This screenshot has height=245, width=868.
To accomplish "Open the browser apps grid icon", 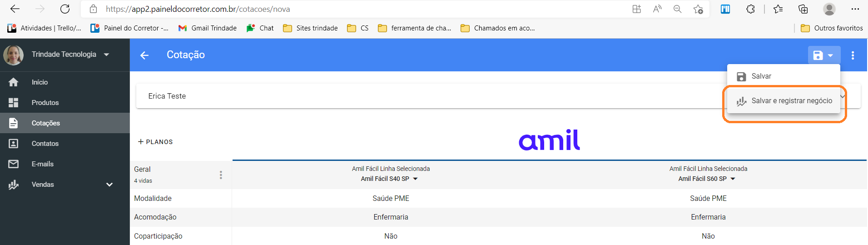I will [x=637, y=9].
